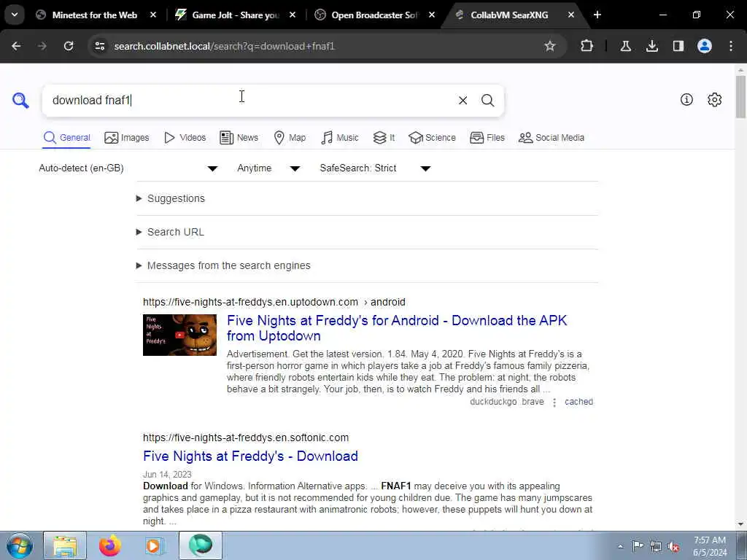Screen dimensions: 747x560
Task: Switch to Files search category
Action: click(x=487, y=138)
